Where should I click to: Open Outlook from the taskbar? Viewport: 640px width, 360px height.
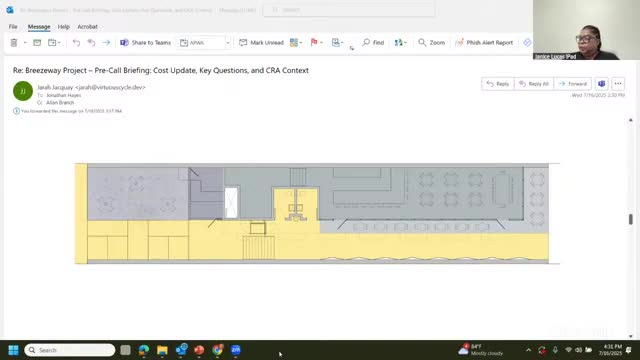tap(181, 350)
